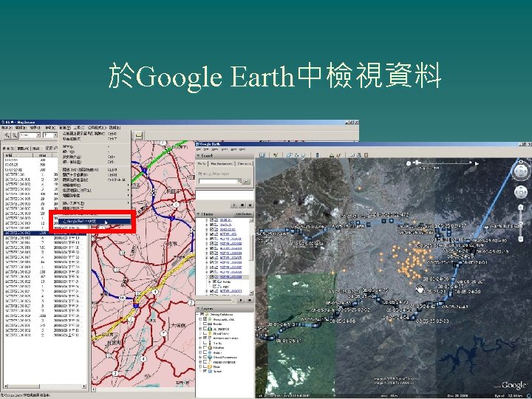Click the Add Content button in Places
The height and width of the screenshot is (399, 532).
coord(243,214)
